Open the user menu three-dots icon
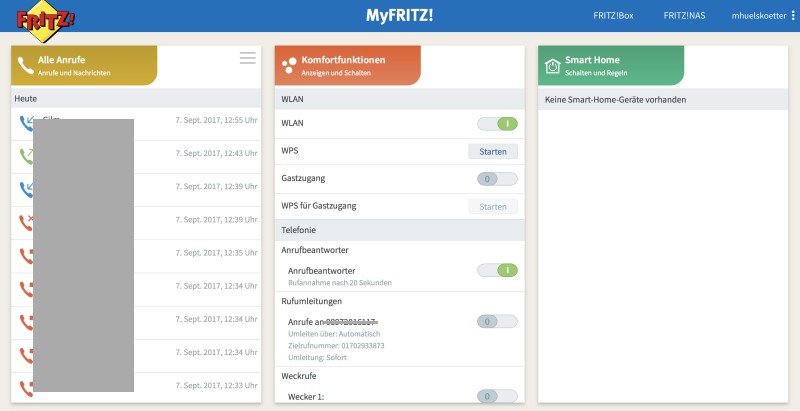The height and width of the screenshot is (411, 800). (793, 16)
